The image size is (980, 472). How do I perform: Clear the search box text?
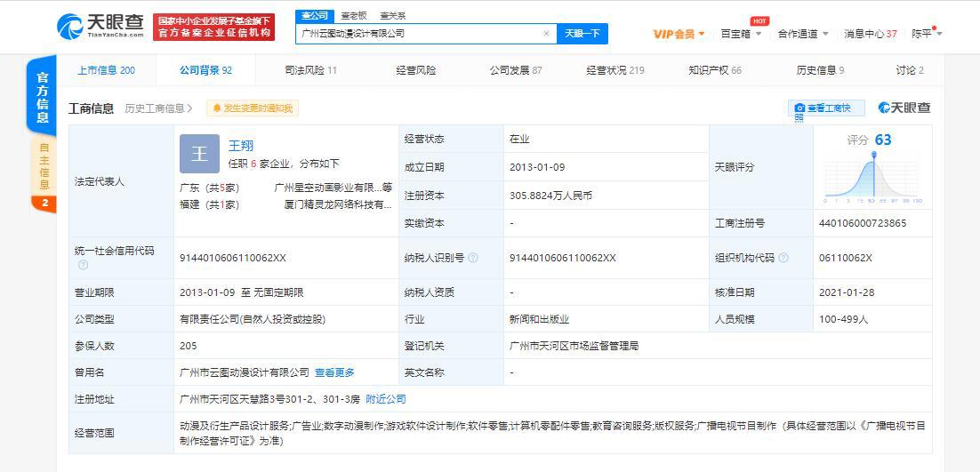(x=546, y=34)
